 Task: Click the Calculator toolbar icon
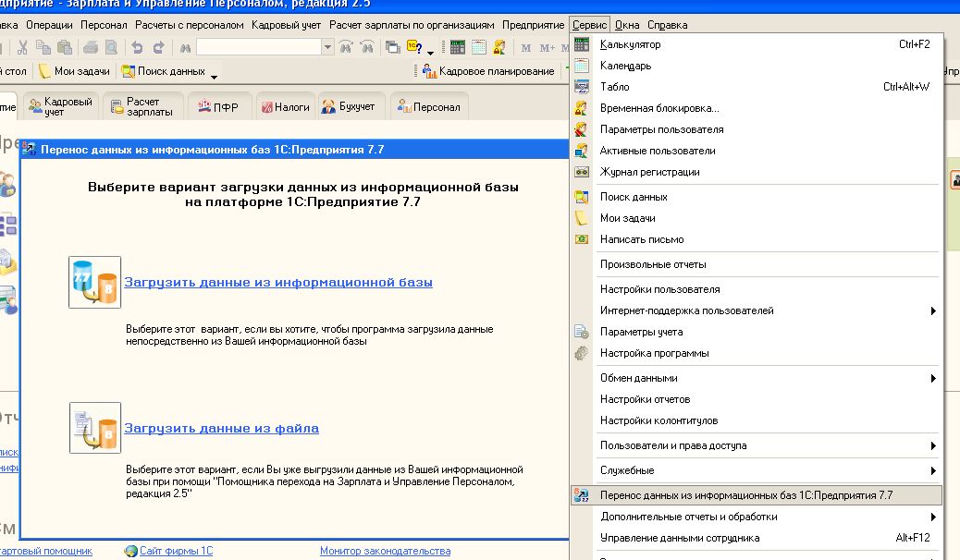pos(458,47)
